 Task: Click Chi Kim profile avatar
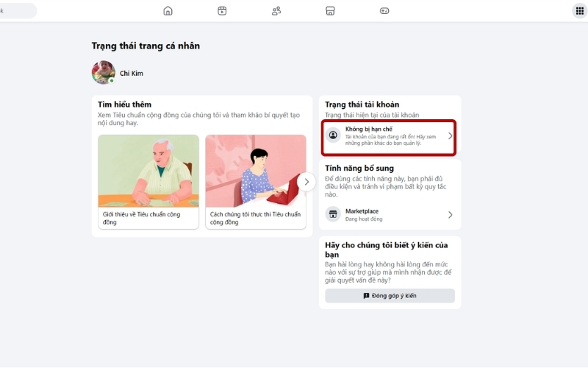click(x=103, y=72)
